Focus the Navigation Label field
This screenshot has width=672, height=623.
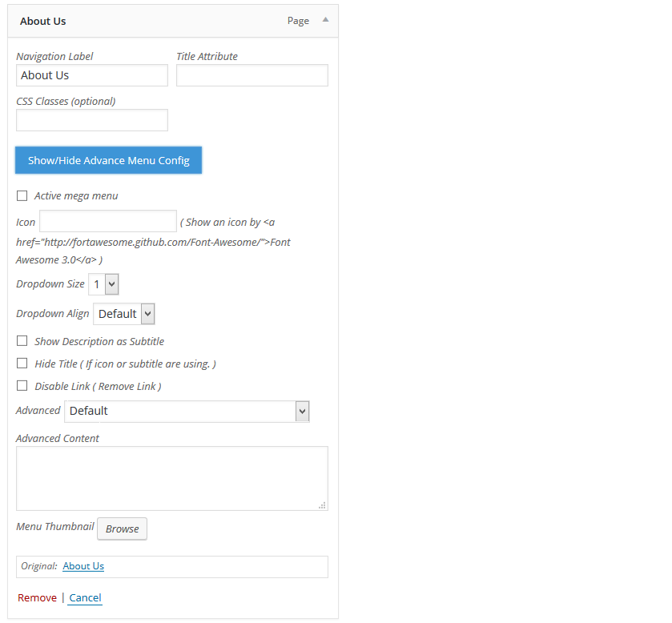point(92,75)
